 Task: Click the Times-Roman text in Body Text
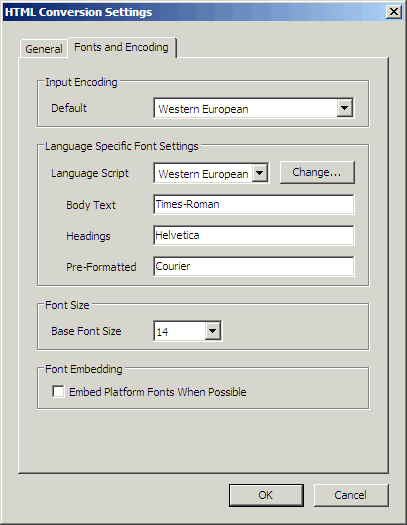(187, 204)
